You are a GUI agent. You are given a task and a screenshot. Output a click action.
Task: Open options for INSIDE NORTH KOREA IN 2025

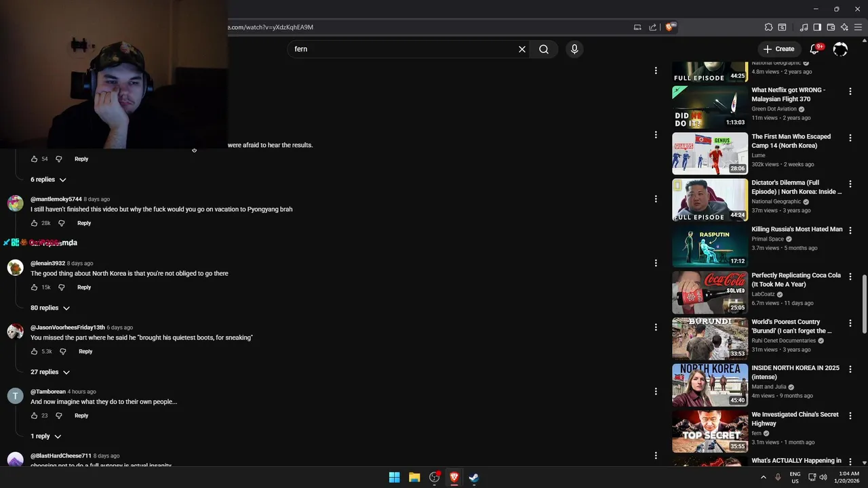[x=850, y=369]
